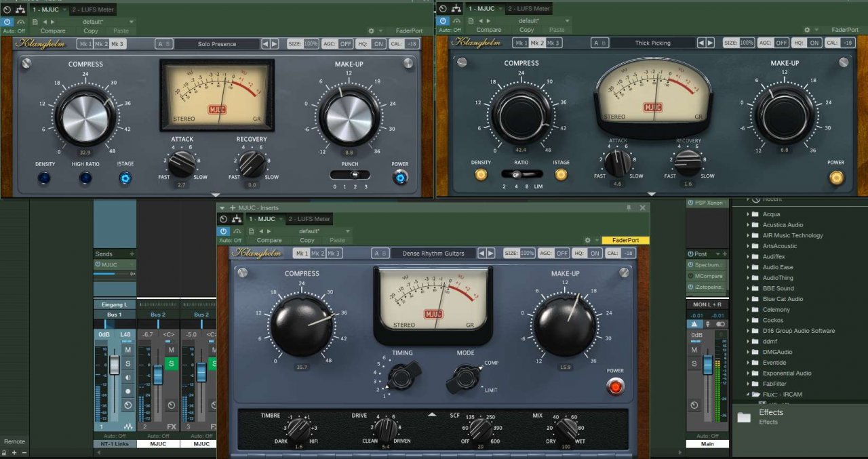The width and height of the screenshot is (868, 459).
Task: Toggle yellow ISTAGE button in Mk 2 plugin
Action: [x=561, y=174]
